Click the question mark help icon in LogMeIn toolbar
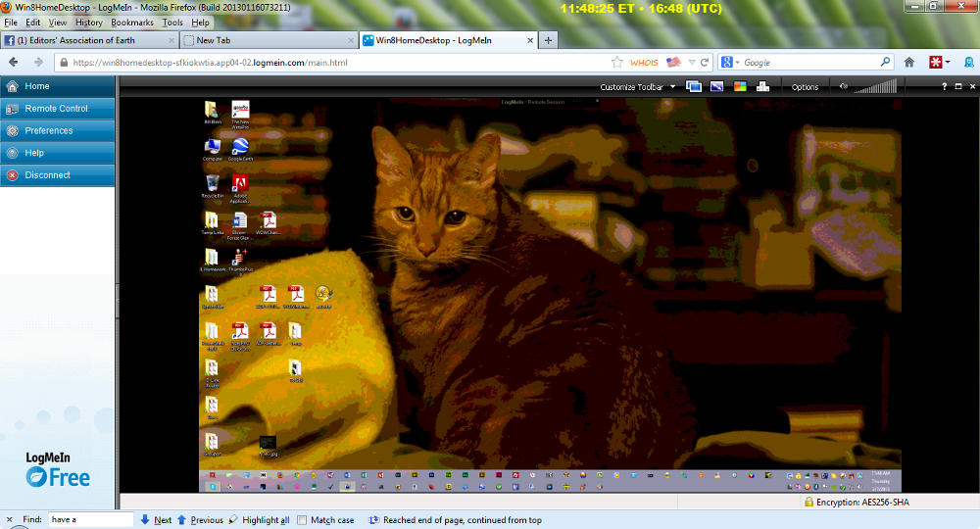This screenshot has height=529, width=980. coord(945,87)
